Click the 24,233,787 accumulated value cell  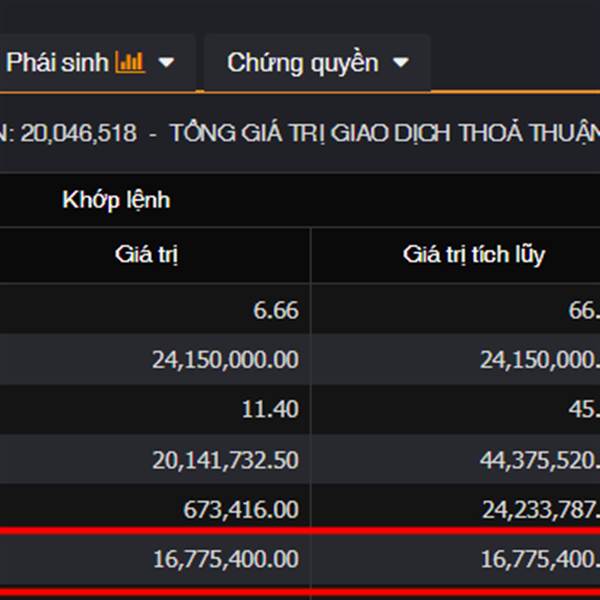tap(540, 510)
